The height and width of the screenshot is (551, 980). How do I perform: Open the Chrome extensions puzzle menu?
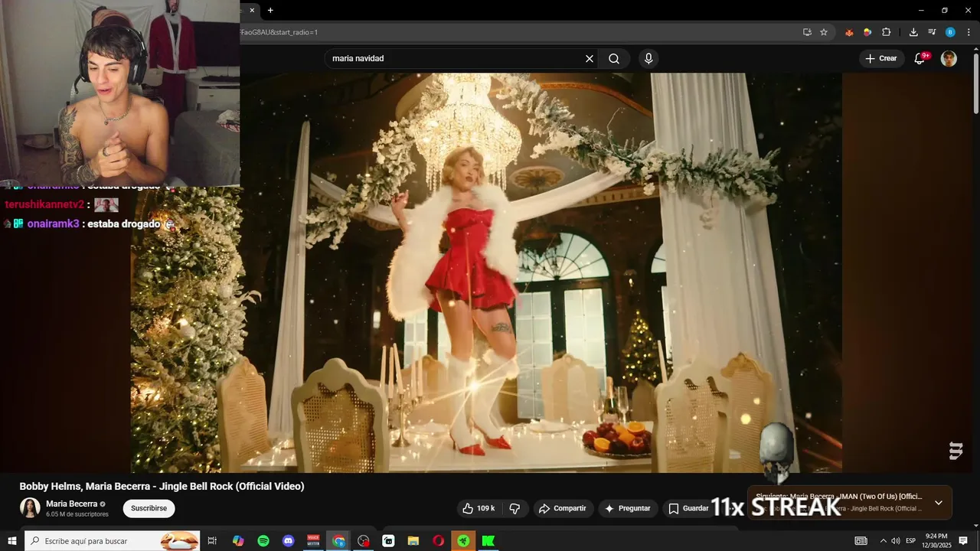click(x=887, y=32)
